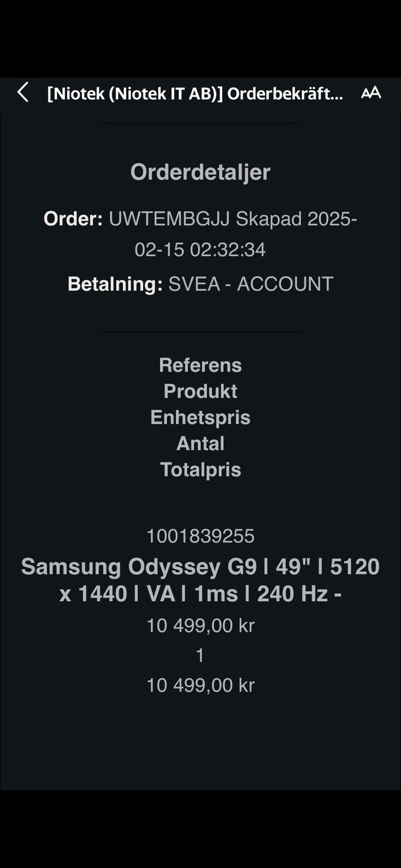Tap the back arrow icon

tap(23, 92)
